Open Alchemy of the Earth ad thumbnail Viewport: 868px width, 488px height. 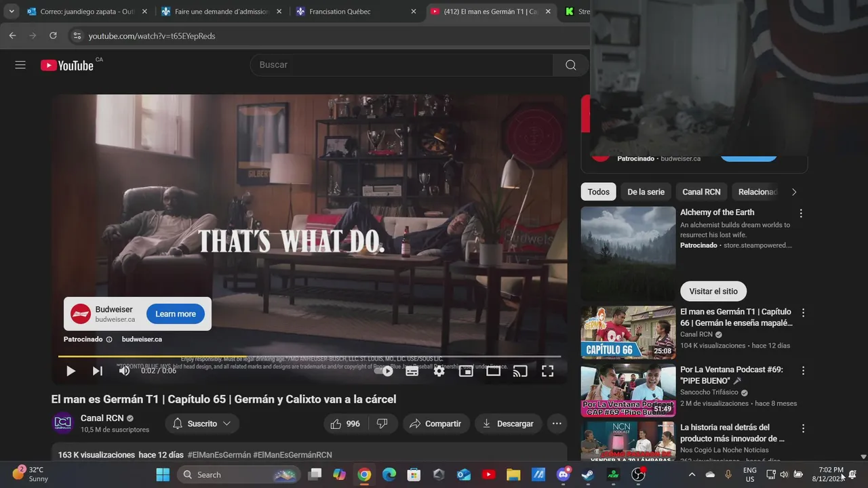628,254
